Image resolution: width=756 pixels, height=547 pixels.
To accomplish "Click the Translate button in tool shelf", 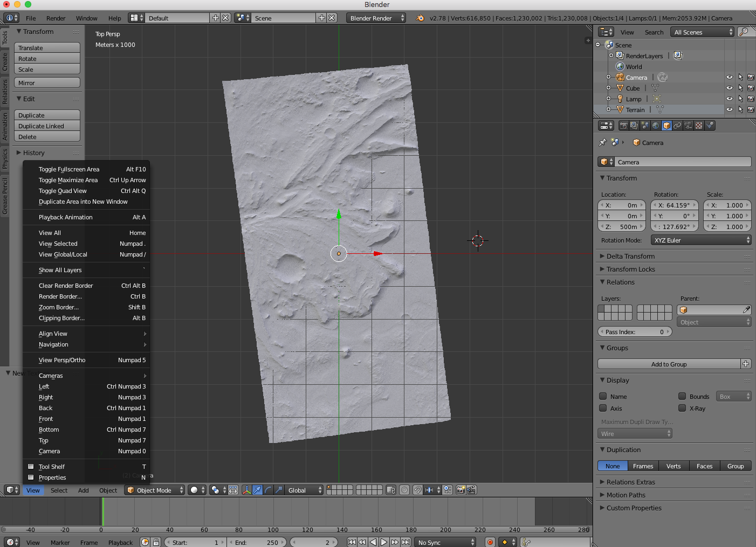I will pyautogui.click(x=47, y=47).
